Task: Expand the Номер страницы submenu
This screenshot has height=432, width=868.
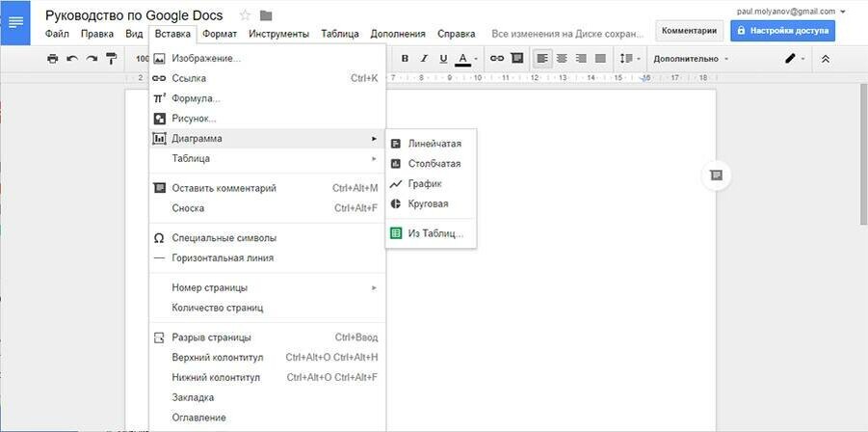Action: [268, 288]
